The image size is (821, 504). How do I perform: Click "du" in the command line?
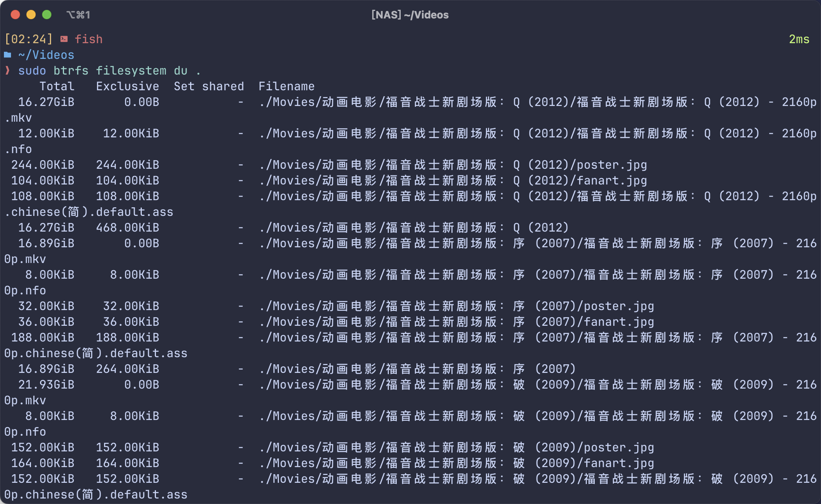point(180,70)
